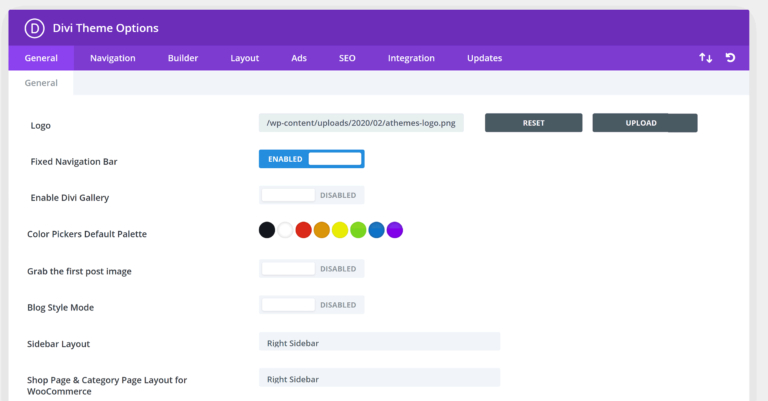Image resolution: width=768 pixels, height=401 pixels.
Task: Pick the white palette color
Action: (x=285, y=230)
